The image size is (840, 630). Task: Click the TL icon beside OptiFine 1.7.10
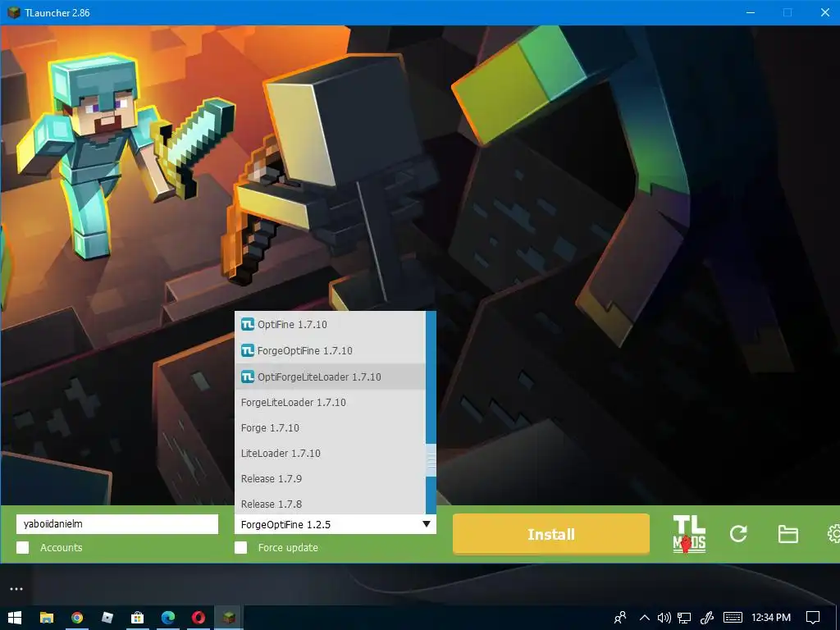[248, 324]
